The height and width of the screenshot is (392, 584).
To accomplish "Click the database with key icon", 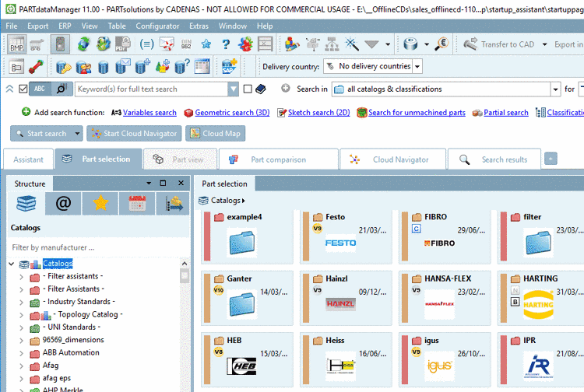I will (x=64, y=67).
